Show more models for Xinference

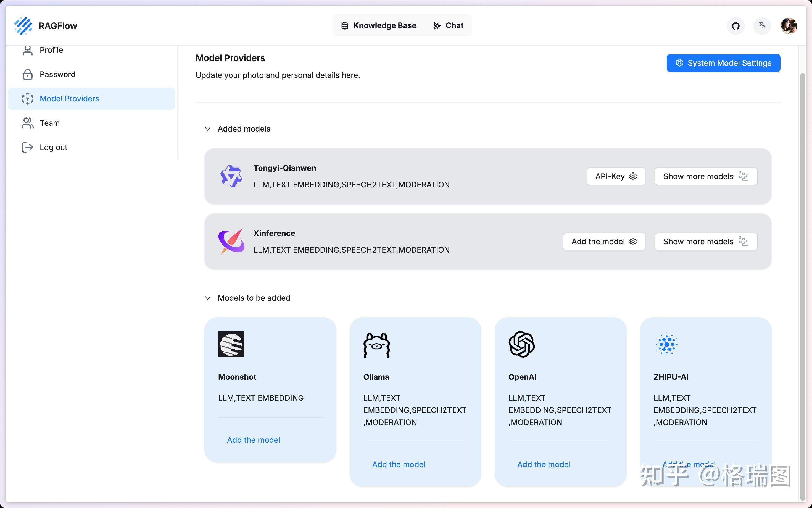(706, 242)
